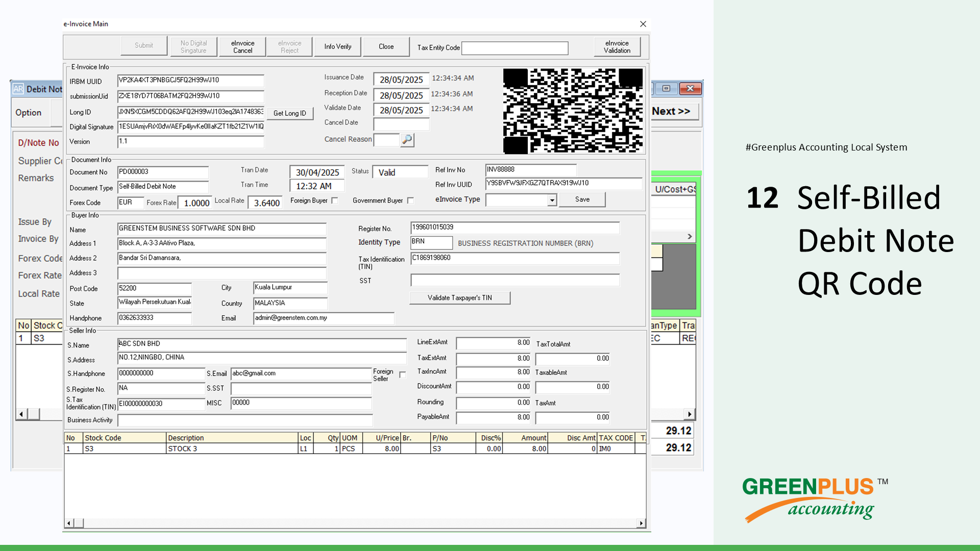Click the Info Verify button
The height and width of the screenshot is (551, 980).
[x=337, y=46]
